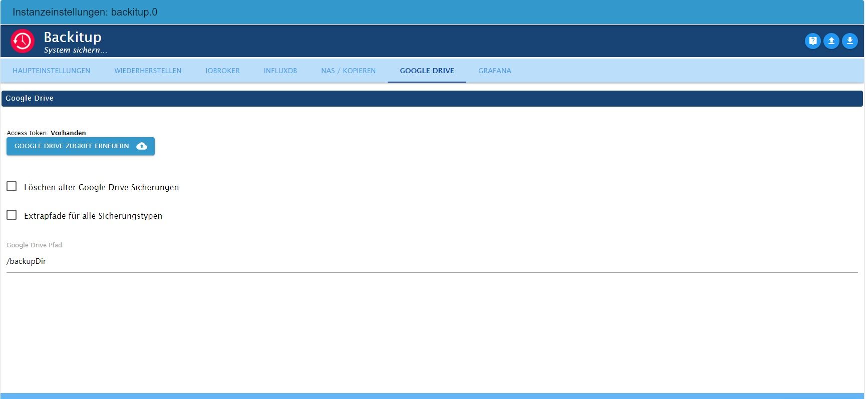Click the System sichern subtitle
Viewport: 868px width, 399px height.
[75, 50]
